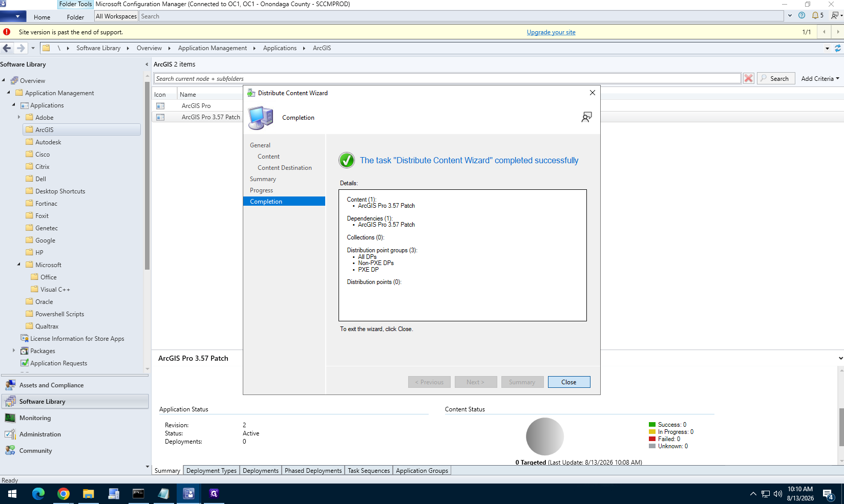Viewport: 844px width, 504px height.
Task: Click the volume icon in system tray
Action: (778, 494)
